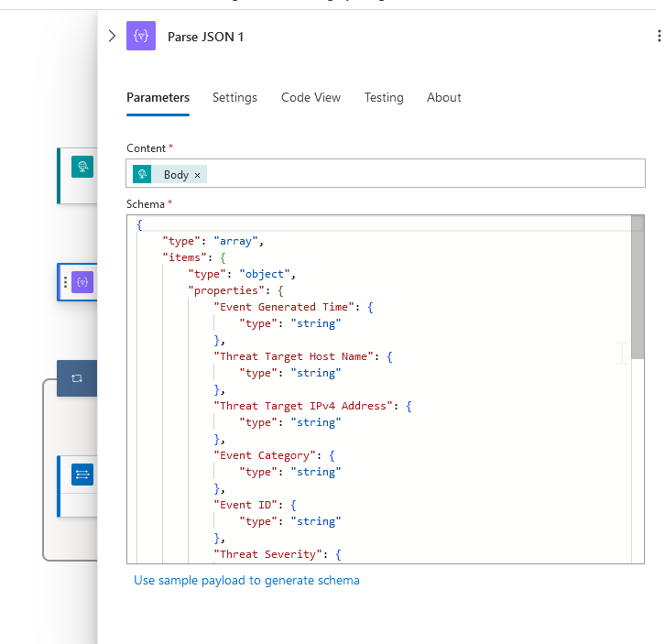Collapse the Parse JSON 1 details panel

[112, 37]
